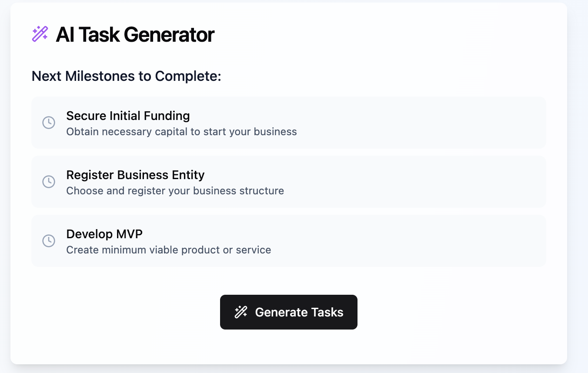
Task: Open the Develop MVP milestone card
Action: [x=289, y=241]
